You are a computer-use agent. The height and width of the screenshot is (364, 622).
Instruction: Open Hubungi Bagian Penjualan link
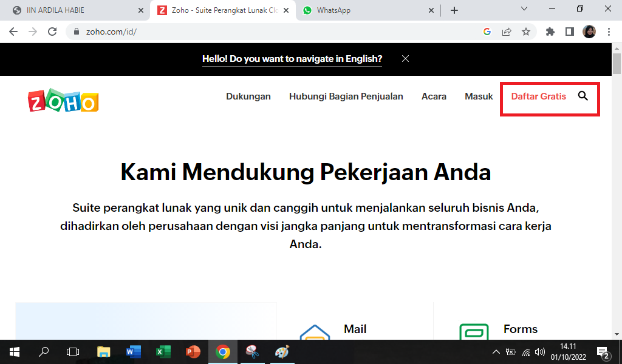(x=346, y=96)
